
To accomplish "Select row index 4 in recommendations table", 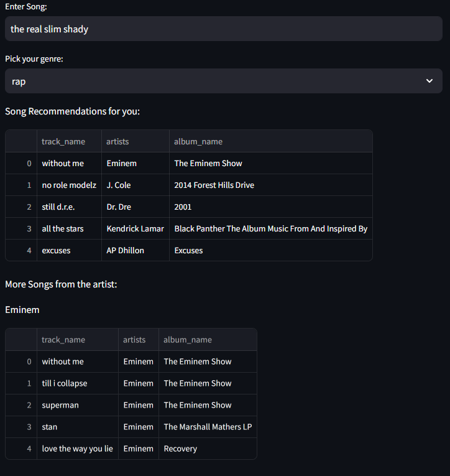I will (29, 250).
